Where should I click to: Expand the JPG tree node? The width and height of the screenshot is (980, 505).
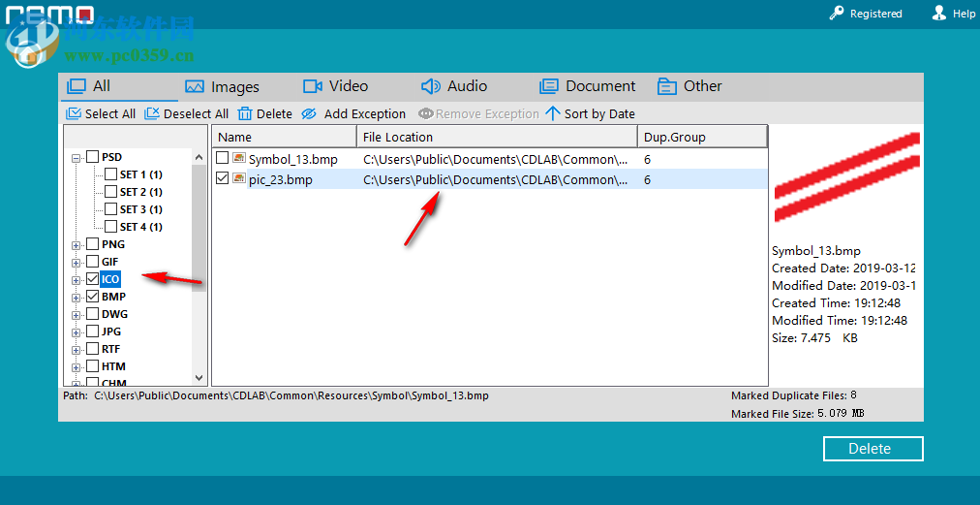[x=77, y=332]
